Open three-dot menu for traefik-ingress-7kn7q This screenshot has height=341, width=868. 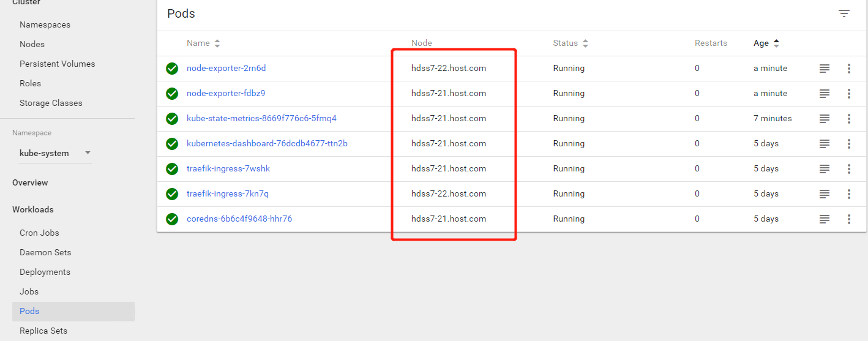tap(849, 194)
